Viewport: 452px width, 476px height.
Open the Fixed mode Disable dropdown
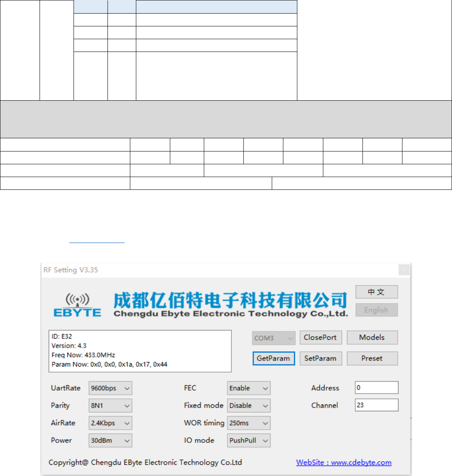(249, 406)
